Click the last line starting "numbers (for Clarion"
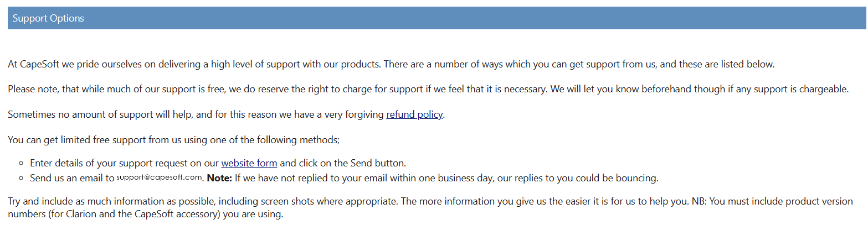The width and height of the screenshot is (868, 230). coord(145,214)
